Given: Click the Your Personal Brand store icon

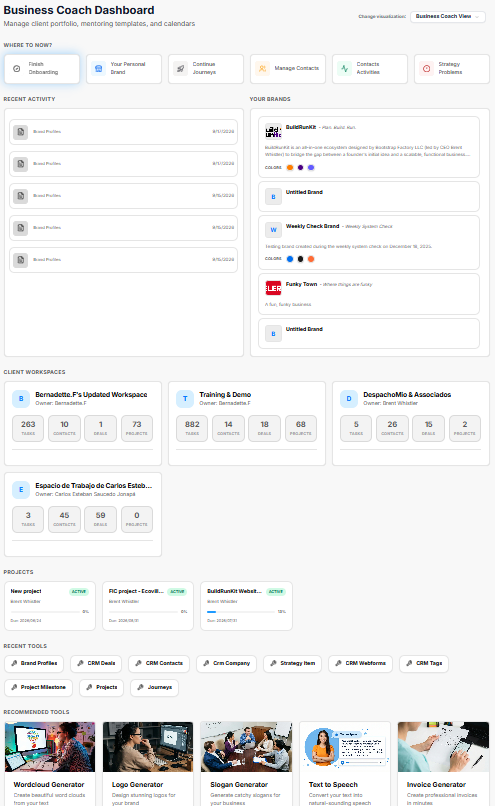Looking at the screenshot, I should click(x=99, y=68).
